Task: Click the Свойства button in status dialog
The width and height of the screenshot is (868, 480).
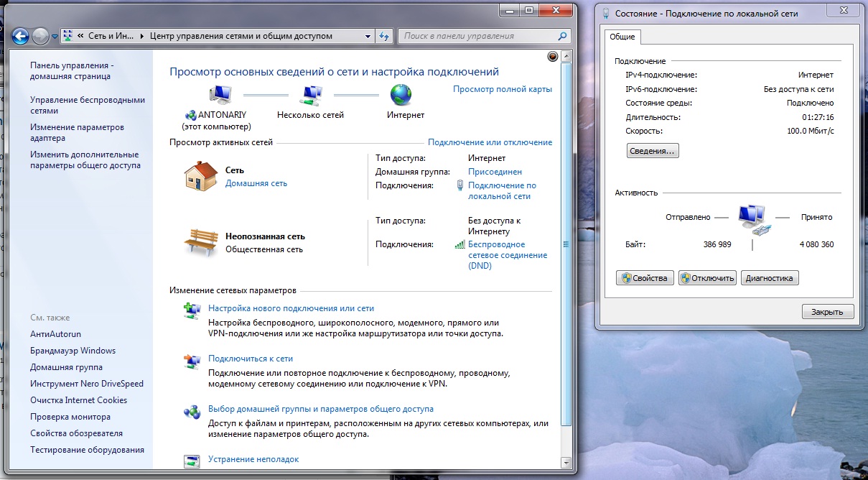Action: 645,278
